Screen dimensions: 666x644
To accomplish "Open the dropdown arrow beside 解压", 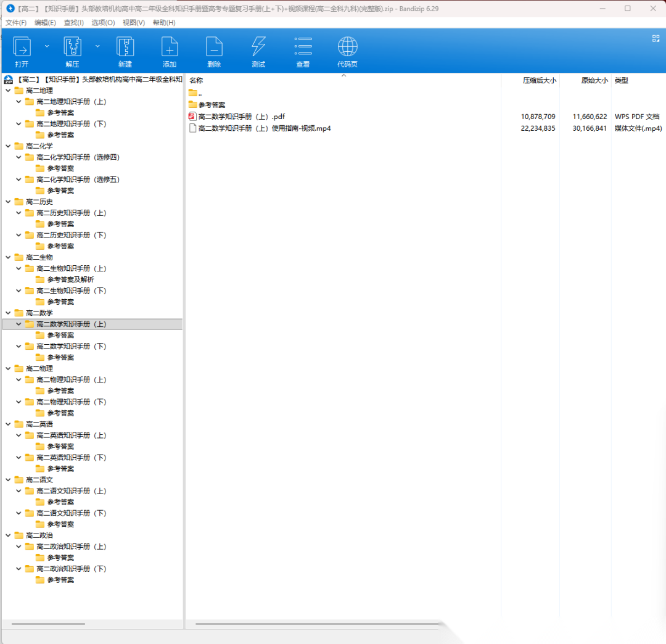I will [x=97, y=46].
